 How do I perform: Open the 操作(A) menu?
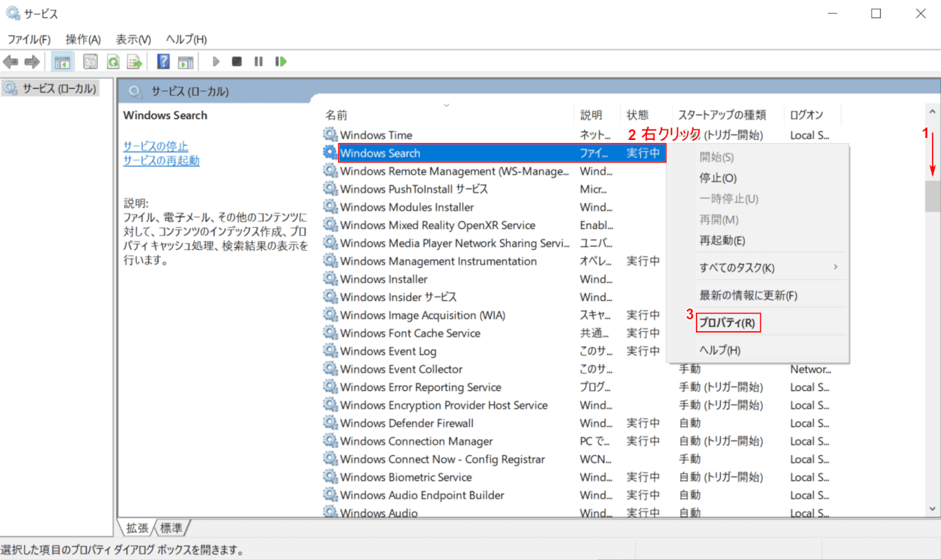83,39
